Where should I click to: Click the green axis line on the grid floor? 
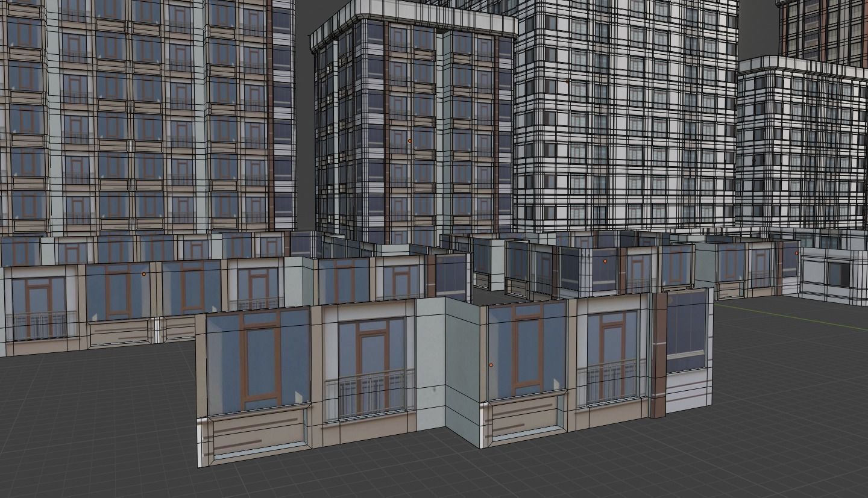click(x=790, y=317)
